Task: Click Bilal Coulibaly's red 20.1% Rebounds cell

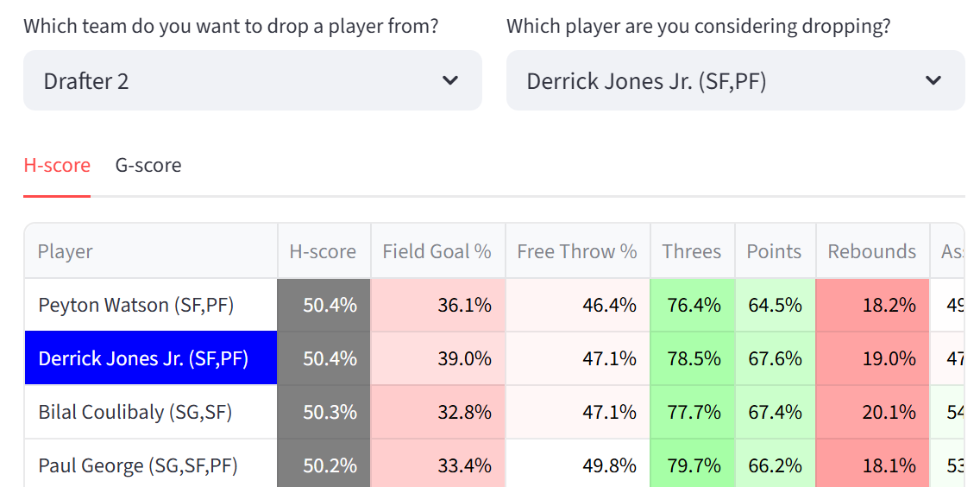Action: pyautogui.click(x=872, y=412)
